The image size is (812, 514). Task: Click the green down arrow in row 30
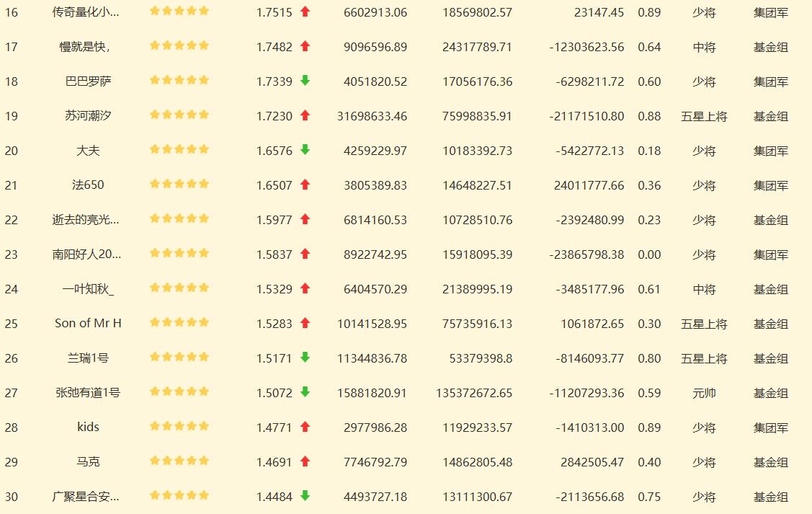pos(305,495)
